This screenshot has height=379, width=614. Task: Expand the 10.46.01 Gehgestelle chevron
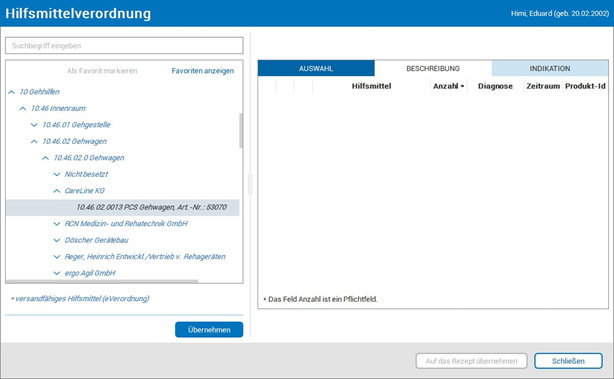click(x=34, y=125)
